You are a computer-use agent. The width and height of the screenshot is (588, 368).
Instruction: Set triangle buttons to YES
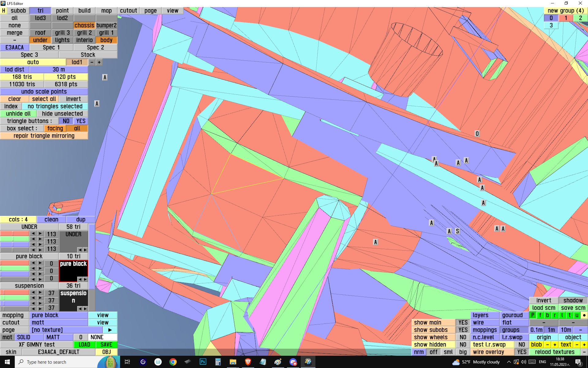tap(81, 121)
